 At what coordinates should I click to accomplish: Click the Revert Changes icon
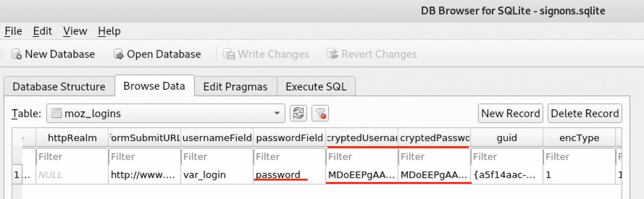click(x=332, y=54)
